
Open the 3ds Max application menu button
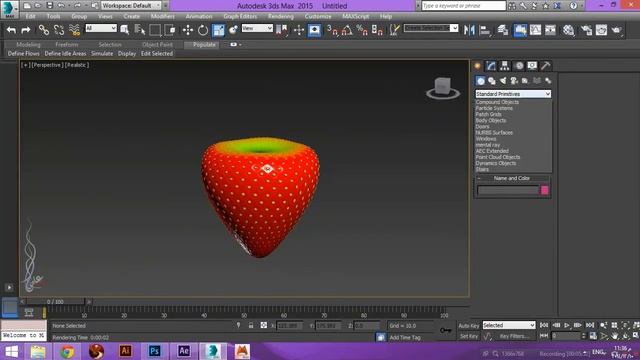[9, 9]
